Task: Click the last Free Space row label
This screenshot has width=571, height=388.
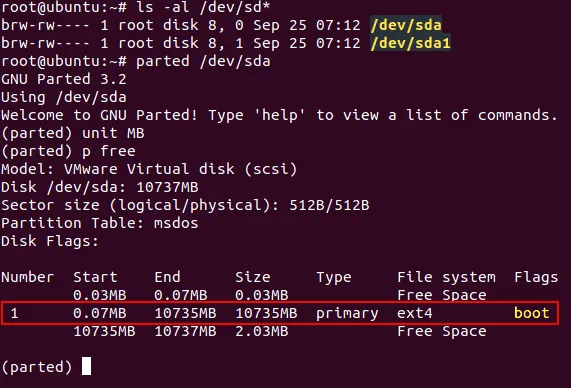Action: point(442,332)
